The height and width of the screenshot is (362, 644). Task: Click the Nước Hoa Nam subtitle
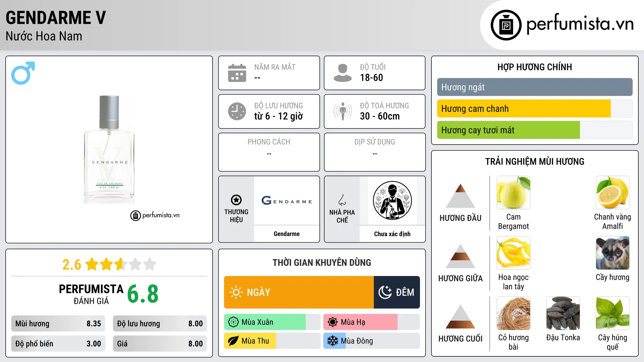click(x=44, y=36)
